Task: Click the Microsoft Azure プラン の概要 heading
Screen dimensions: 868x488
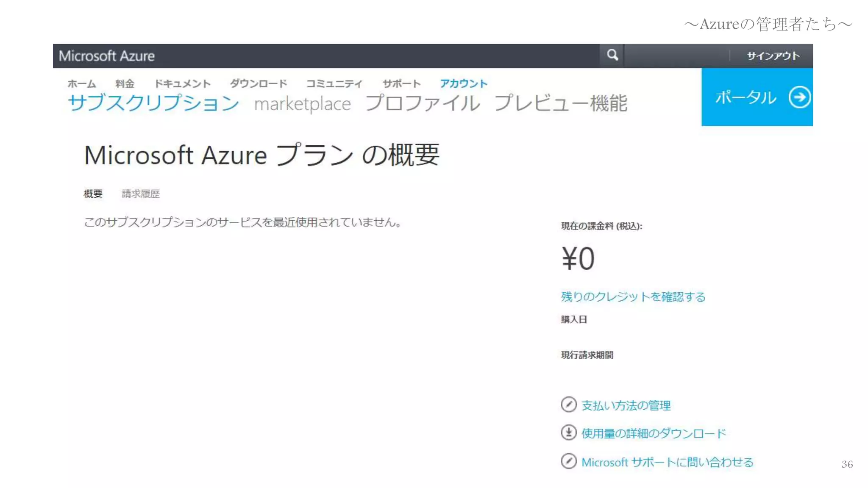Action: point(262,155)
